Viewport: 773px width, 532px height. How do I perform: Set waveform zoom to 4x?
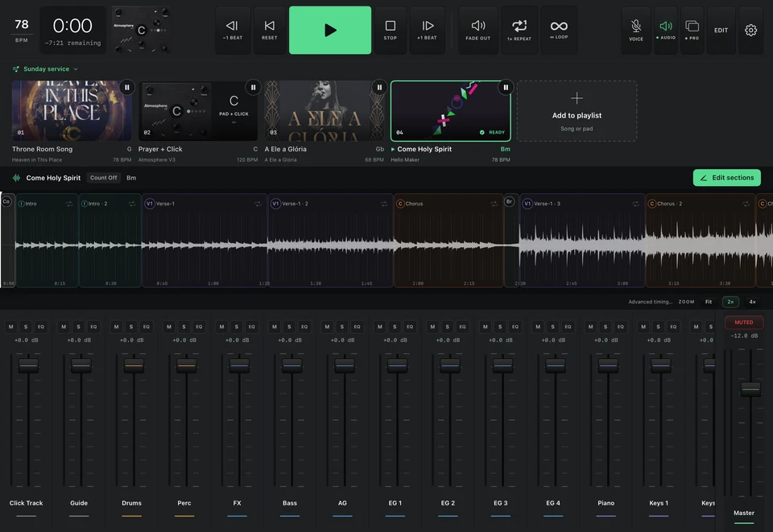pyautogui.click(x=752, y=302)
